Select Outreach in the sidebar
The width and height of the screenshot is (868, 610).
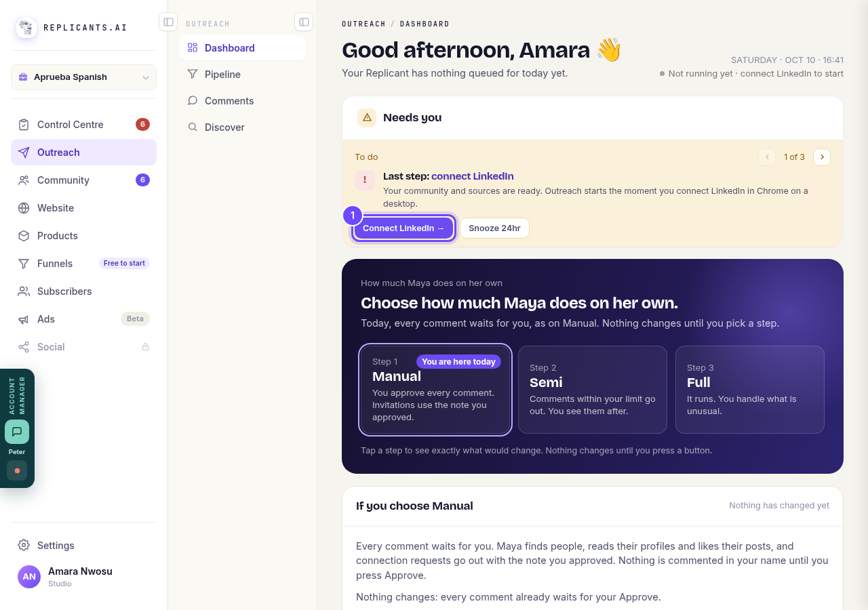pyautogui.click(x=83, y=152)
